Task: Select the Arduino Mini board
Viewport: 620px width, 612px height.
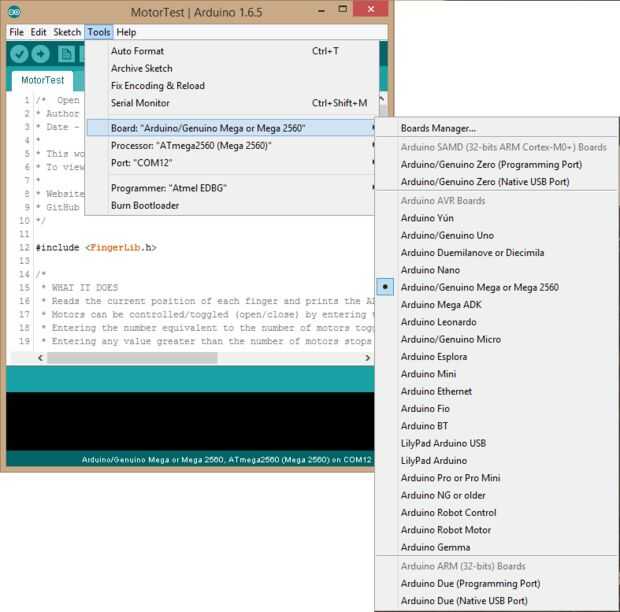Action: tap(497, 374)
